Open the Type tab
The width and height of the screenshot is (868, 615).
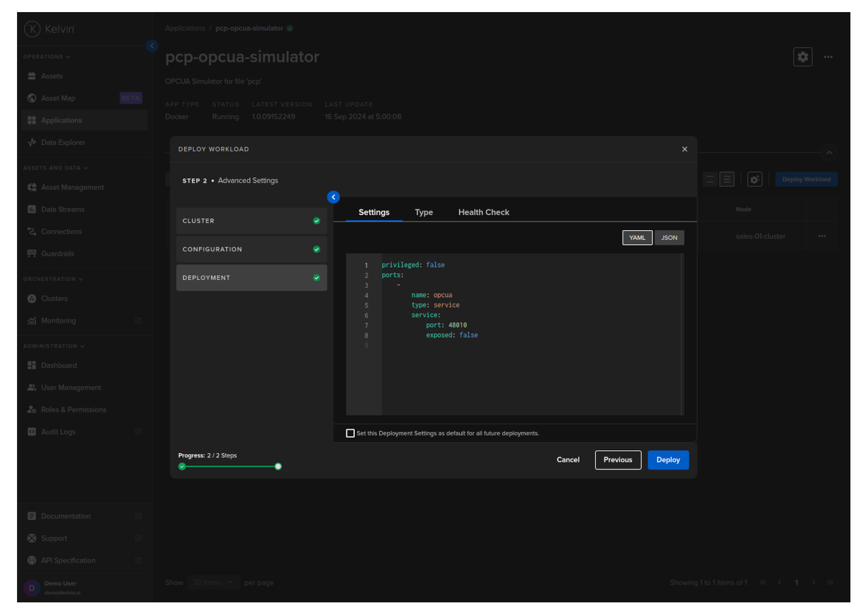pos(424,213)
